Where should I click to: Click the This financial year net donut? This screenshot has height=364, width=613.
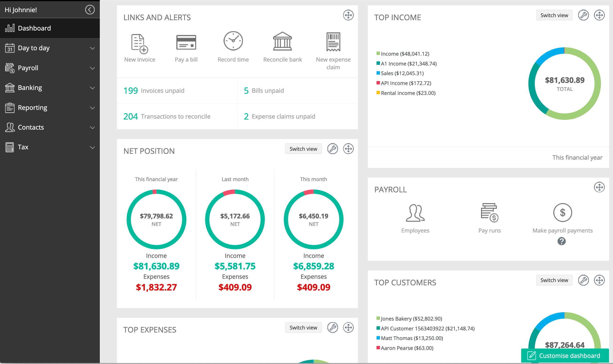(156, 219)
